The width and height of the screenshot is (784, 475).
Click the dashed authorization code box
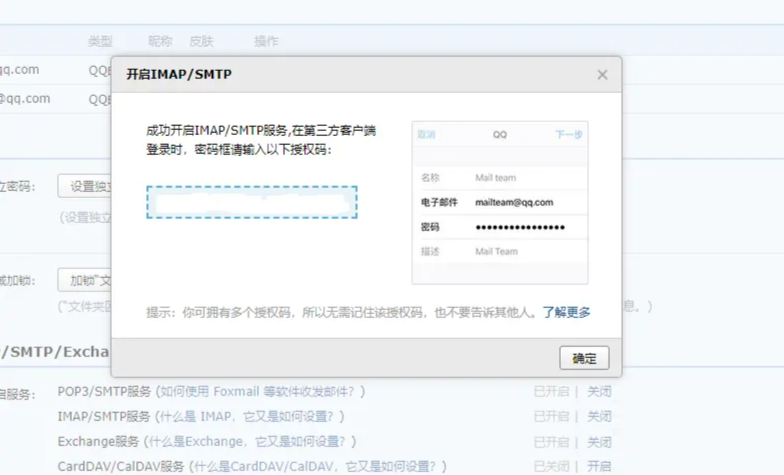(x=252, y=201)
